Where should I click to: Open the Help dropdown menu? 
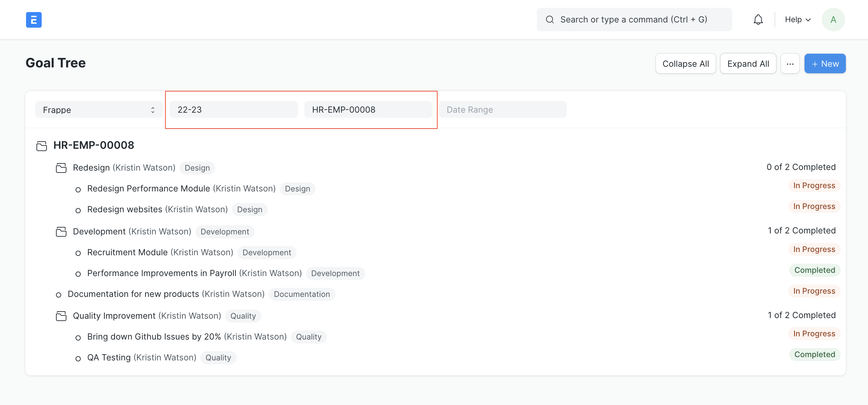click(797, 20)
